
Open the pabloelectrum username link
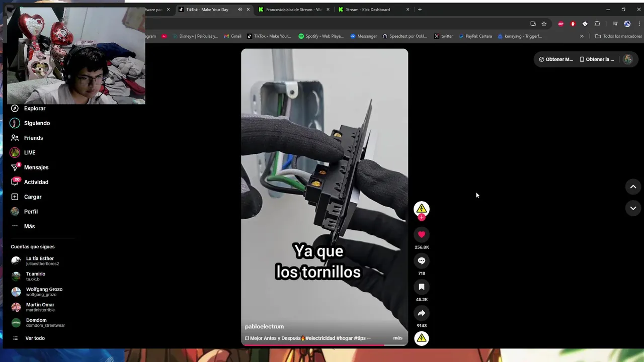pyautogui.click(x=264, y=327)
